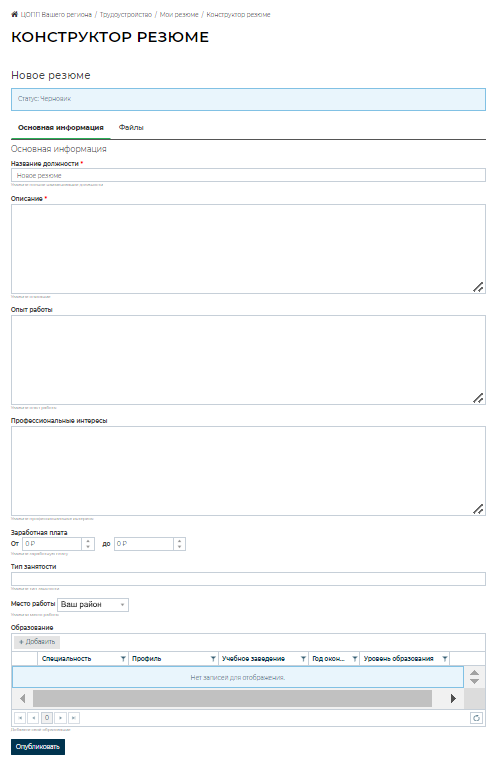
Task: Open Специальность column filter icon
Action: coord(123,659)
